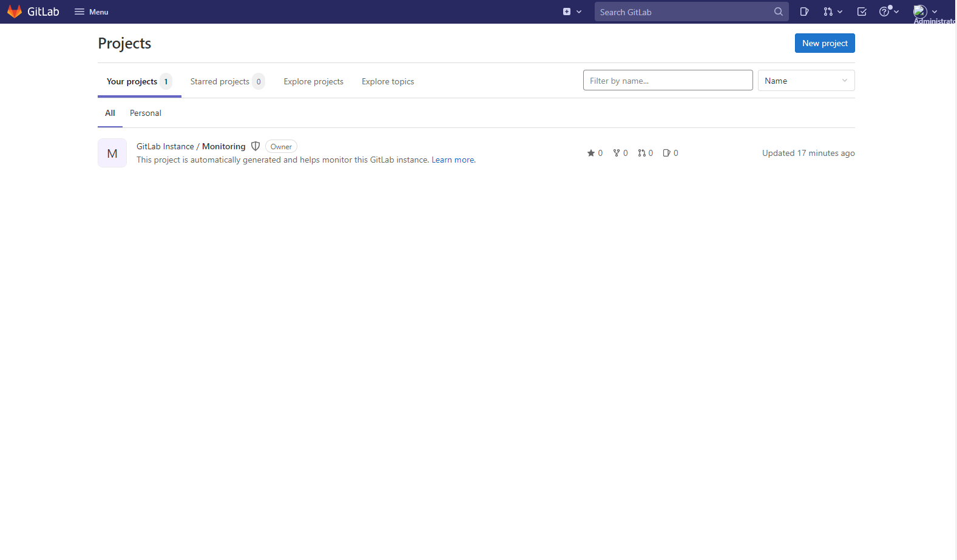Open the To-Do list icon
Image resolution: width=957 pixels, height=560 pixels.
point(862,12)
